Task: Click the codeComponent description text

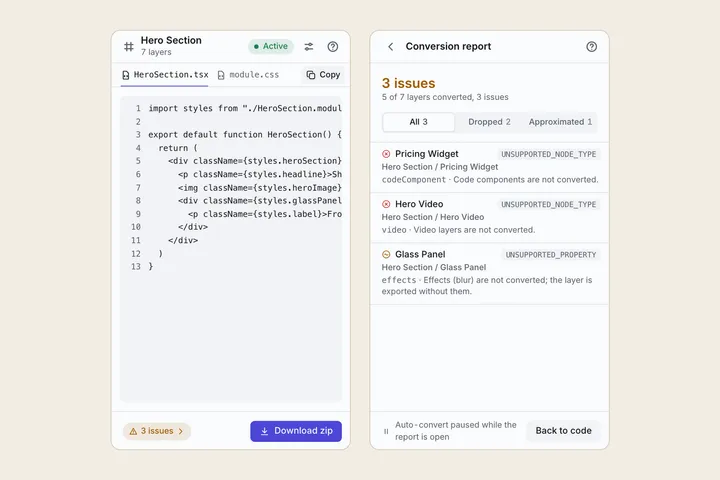Action: pyautogui.click(x=490, y=180)
